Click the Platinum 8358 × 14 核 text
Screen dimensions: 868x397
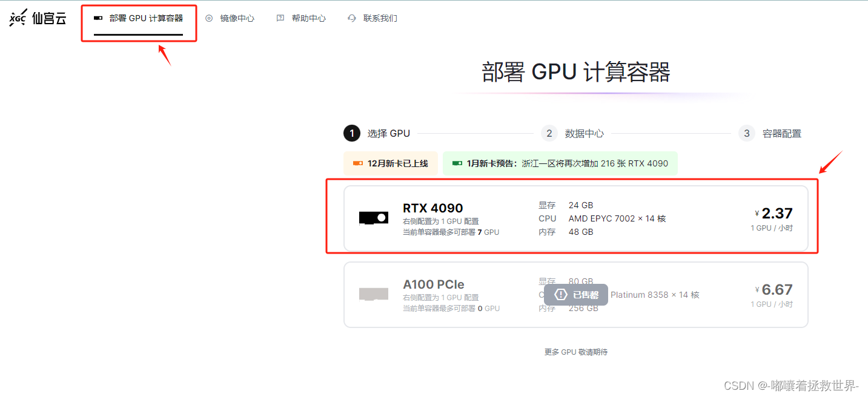[655, 295]
